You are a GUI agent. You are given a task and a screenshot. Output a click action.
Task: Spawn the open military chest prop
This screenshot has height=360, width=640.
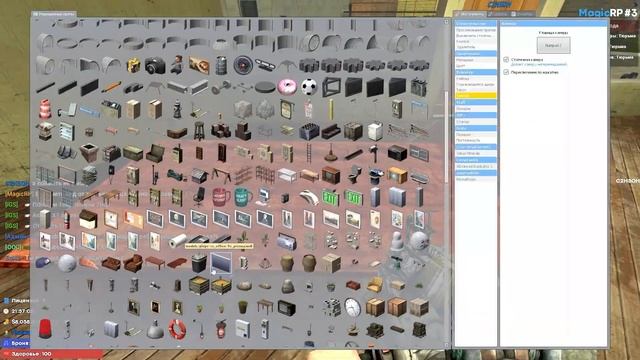point(155,153)
